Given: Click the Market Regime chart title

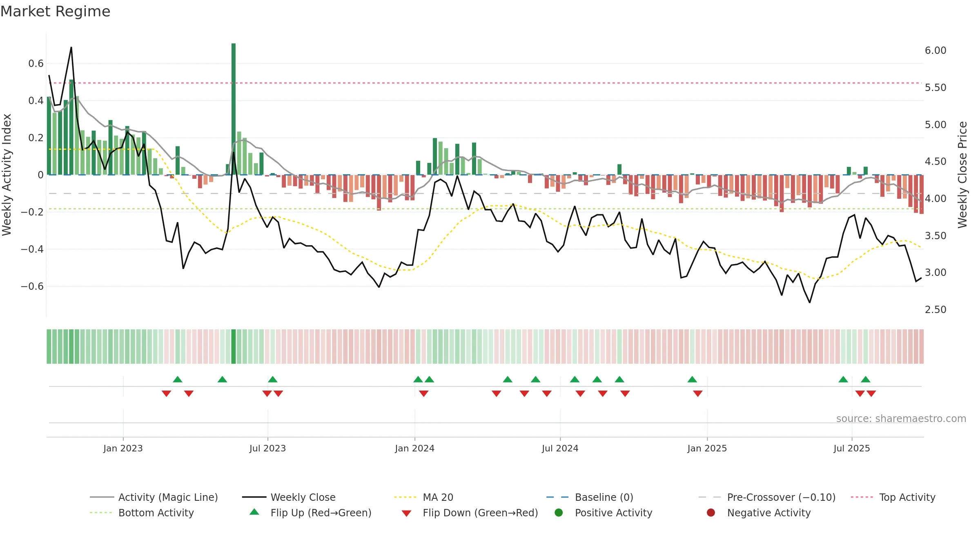Looking at the screenshot, I should [x=55, y=11].
